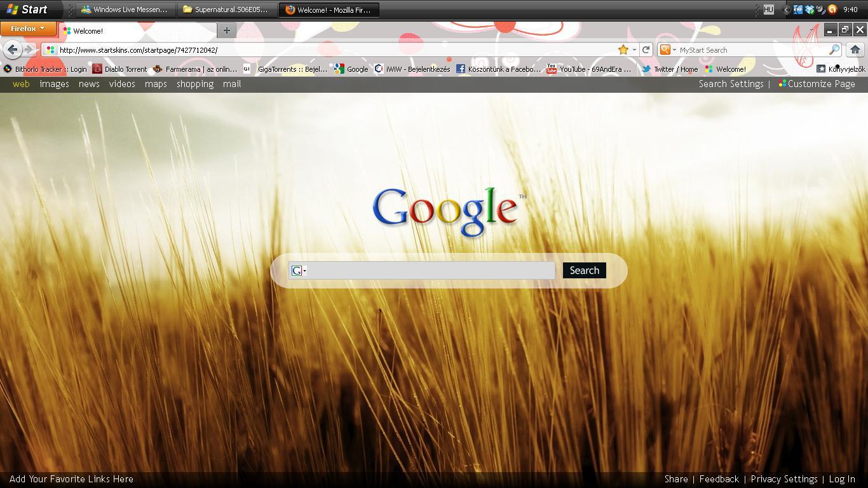868x488 pixels.
Task: Open the YouTube 69AndEra bookmark
Action: tap(589, 69)
